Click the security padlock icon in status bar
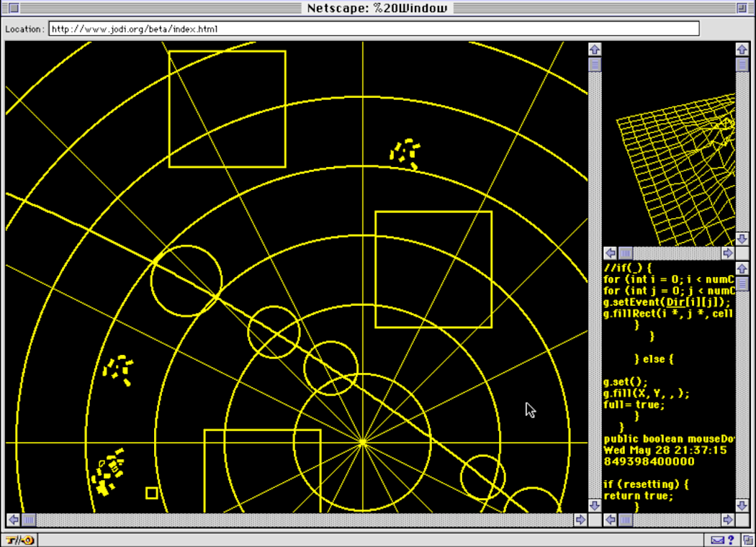Screen dimensions: 756x547 19,541
